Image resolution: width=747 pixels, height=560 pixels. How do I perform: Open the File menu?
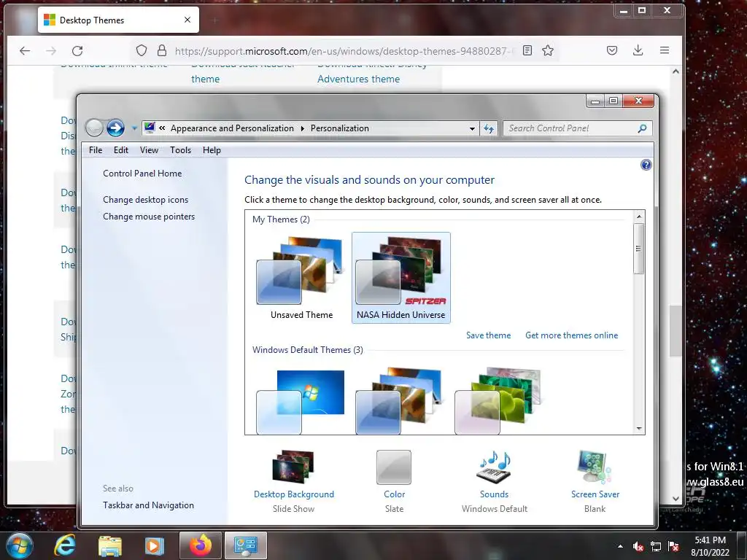(x=96, y=150)
